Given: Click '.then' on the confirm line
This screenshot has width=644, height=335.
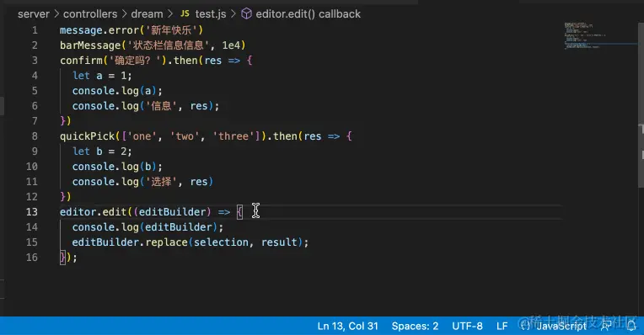Looking at the screenshot, I should pyautogui.click(x=183, y=61).
